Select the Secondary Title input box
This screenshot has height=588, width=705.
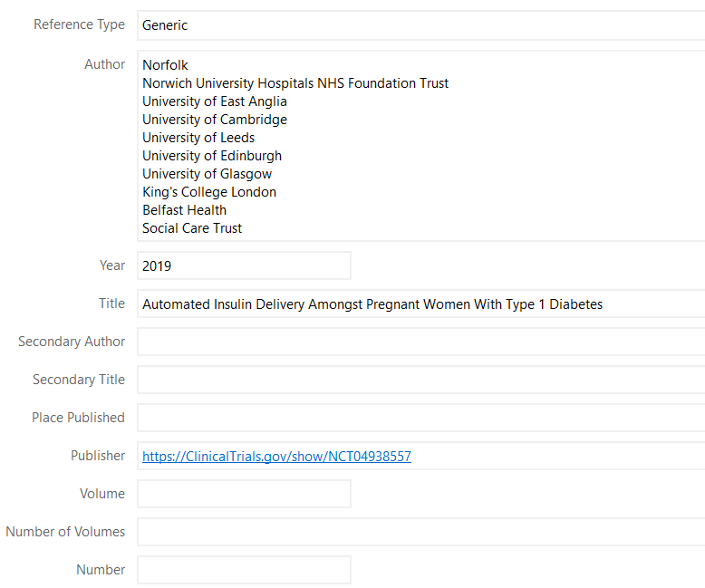pos(417,381)
